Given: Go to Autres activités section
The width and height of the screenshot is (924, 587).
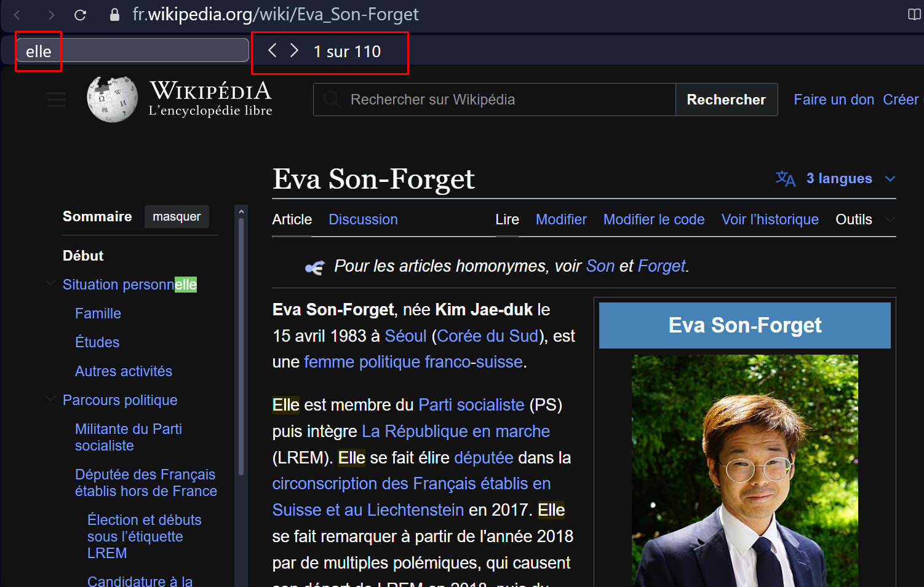Looking at the screenshot, I should pos(124,371).
